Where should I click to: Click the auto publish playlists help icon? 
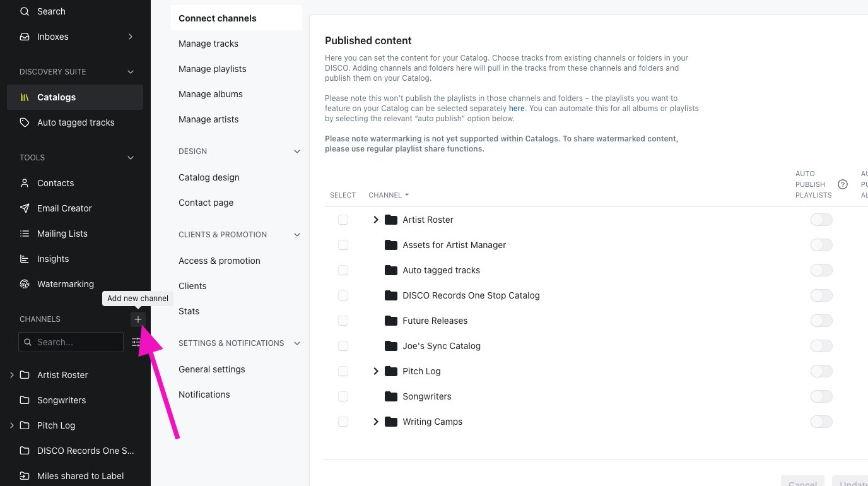(x=843, y=184)
